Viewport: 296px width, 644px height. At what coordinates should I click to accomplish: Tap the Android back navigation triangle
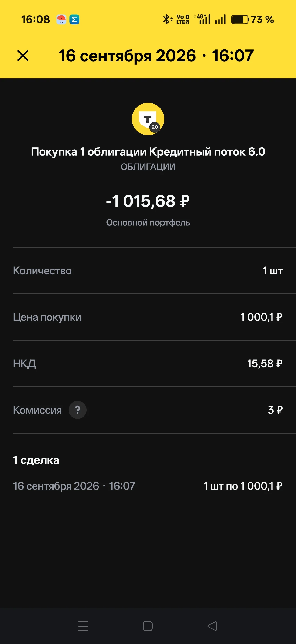[212, 626]
